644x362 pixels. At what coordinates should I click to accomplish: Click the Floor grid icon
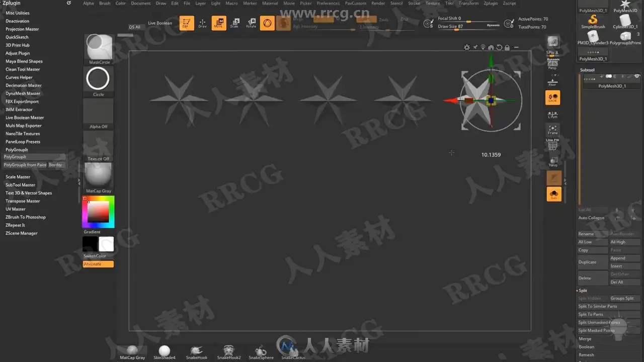(553, 82)
